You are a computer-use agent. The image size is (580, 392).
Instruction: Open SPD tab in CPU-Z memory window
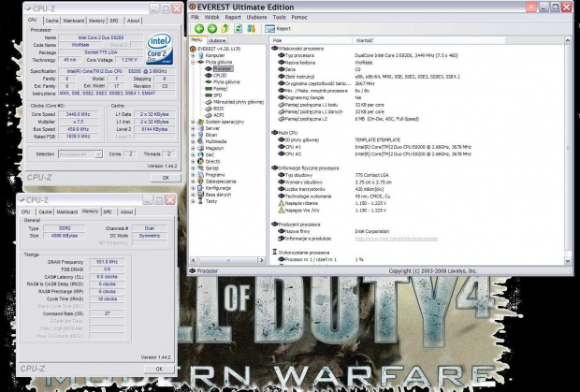108,211
